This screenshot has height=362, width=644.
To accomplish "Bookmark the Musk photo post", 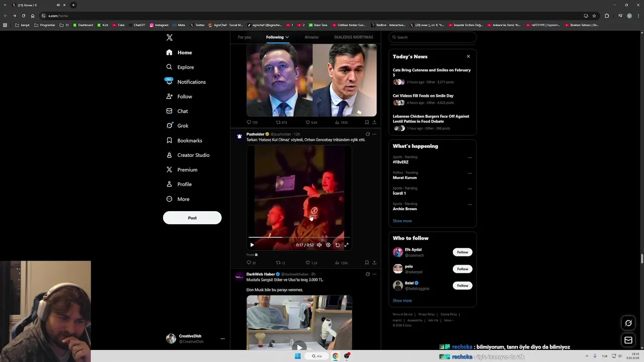I will [367, 122].
